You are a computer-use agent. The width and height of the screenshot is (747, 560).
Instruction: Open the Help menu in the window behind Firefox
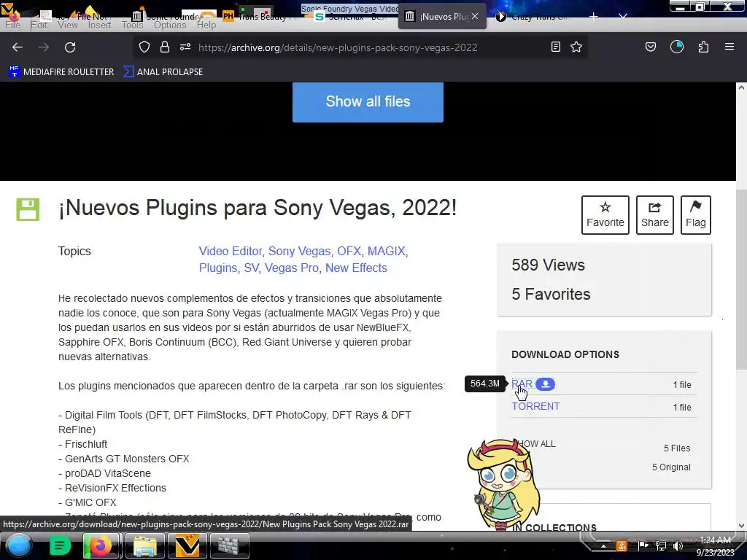click(x=206, y=26)
